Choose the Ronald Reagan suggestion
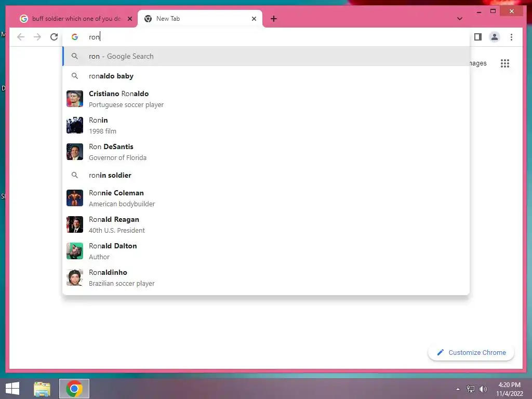 266,224
